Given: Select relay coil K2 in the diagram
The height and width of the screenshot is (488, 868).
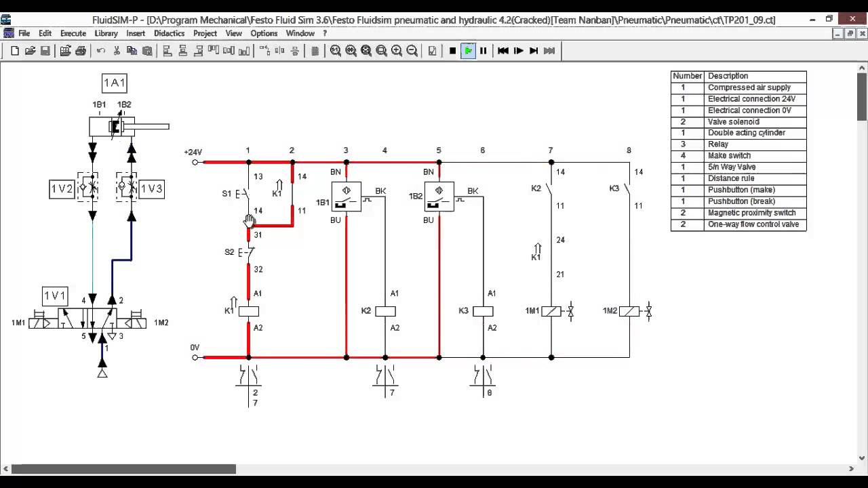Looking at the screenshot, I should tap(385, 311).
